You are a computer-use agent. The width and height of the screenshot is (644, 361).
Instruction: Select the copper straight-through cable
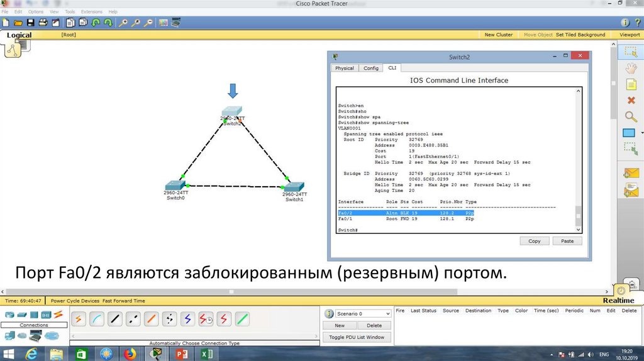pyautogui.click(x=115, y=319)
